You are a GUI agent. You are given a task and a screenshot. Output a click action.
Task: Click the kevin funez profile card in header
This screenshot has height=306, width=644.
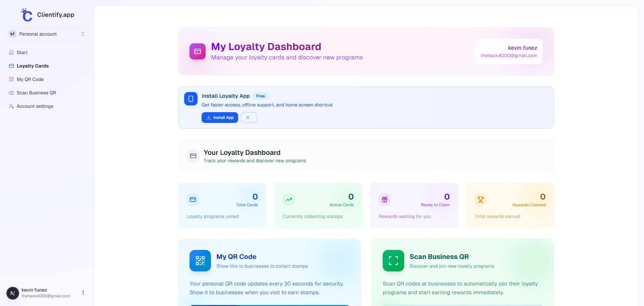508,51
